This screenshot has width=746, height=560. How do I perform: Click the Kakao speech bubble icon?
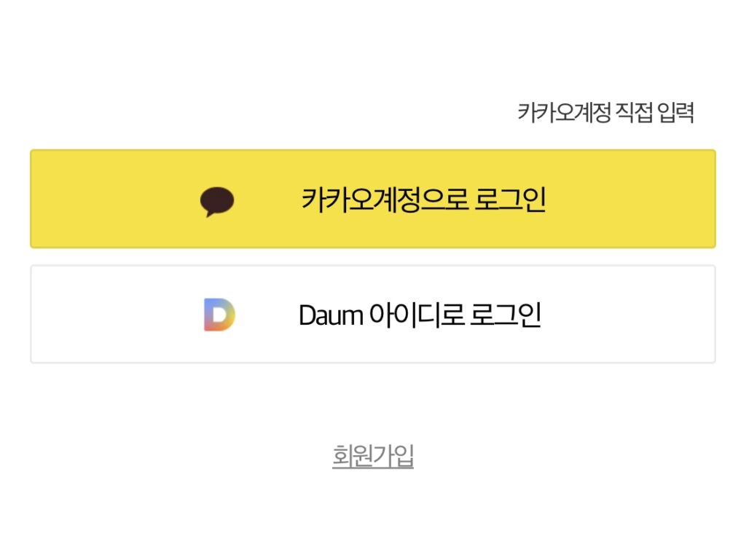coord(217,202)
